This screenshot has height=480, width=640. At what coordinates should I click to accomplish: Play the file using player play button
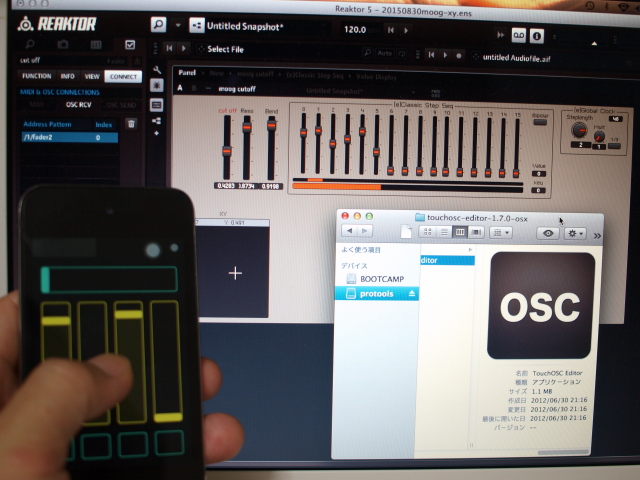[x=184, y=49]
